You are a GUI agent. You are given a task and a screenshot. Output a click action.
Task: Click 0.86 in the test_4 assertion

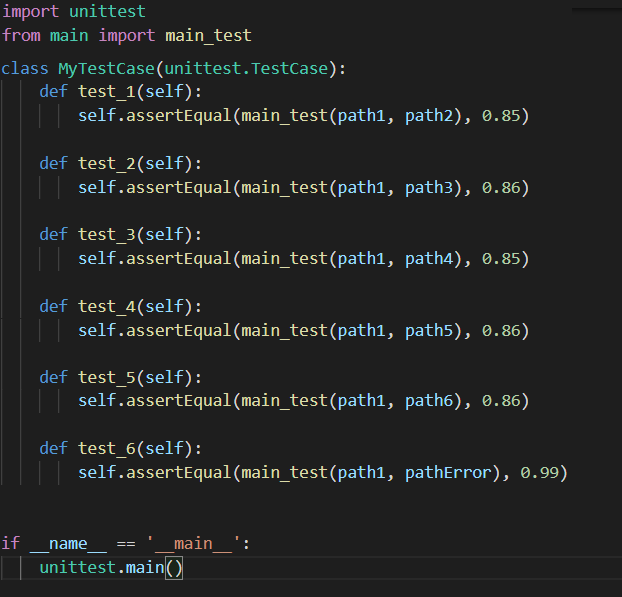(x=501, y=330)
